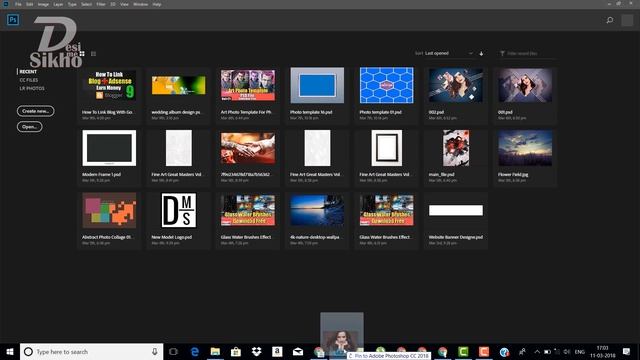This screenshot has width=640, height=360.
Task: Open the Select menu
Action: coord(86,4)
